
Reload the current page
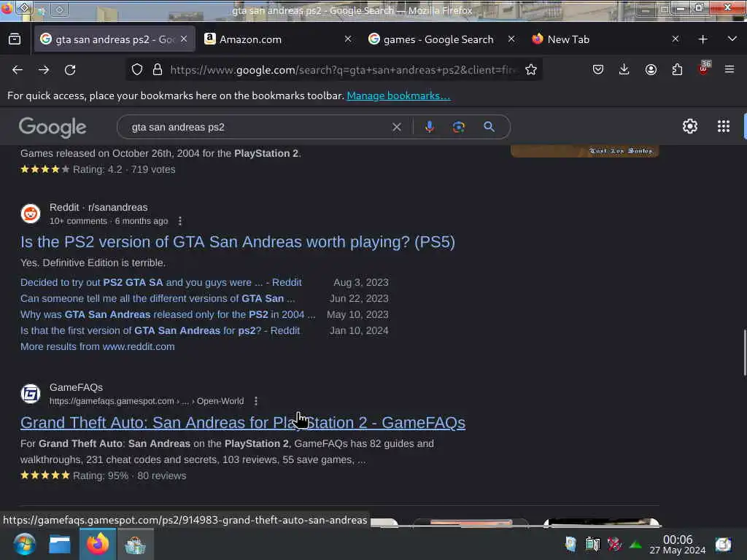click(70, 70)
